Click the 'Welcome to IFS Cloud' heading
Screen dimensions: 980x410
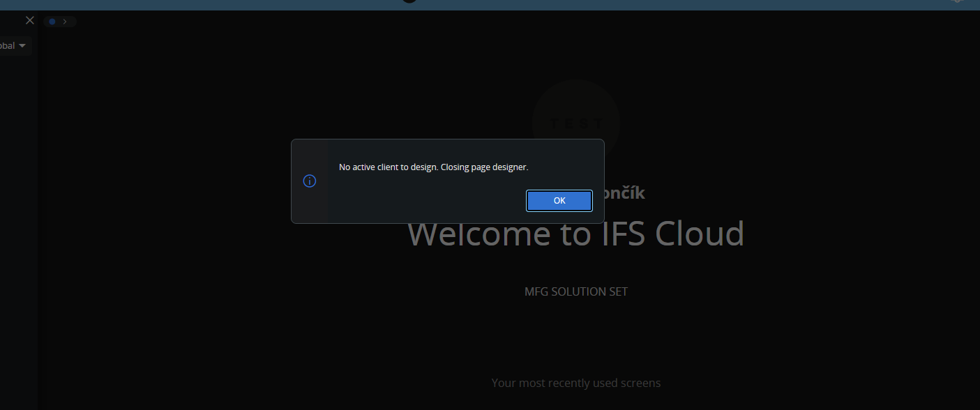575,234
